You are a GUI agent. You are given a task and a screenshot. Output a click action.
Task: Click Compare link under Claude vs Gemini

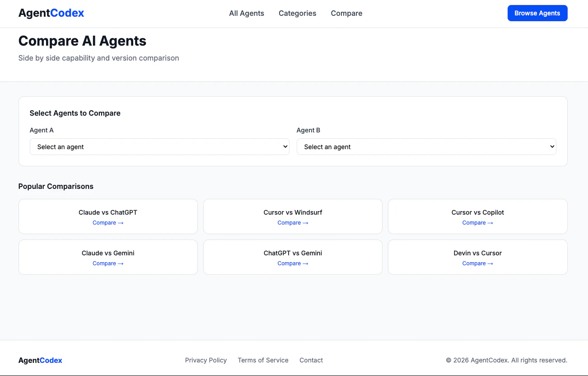tap(108, 263)
